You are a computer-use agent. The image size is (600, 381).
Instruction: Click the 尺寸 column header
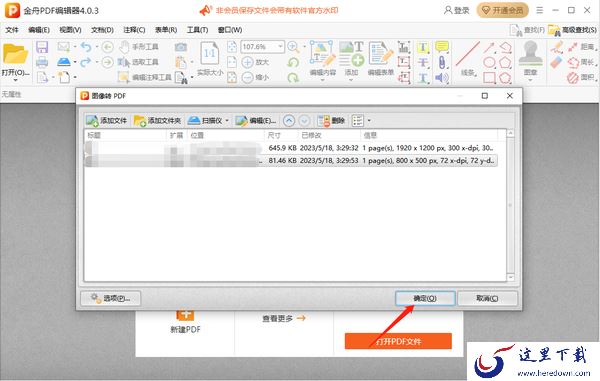tap(274, 135)
